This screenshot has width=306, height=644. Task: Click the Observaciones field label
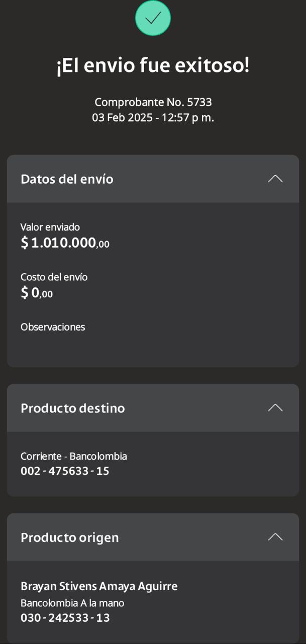tap(53, 327)
